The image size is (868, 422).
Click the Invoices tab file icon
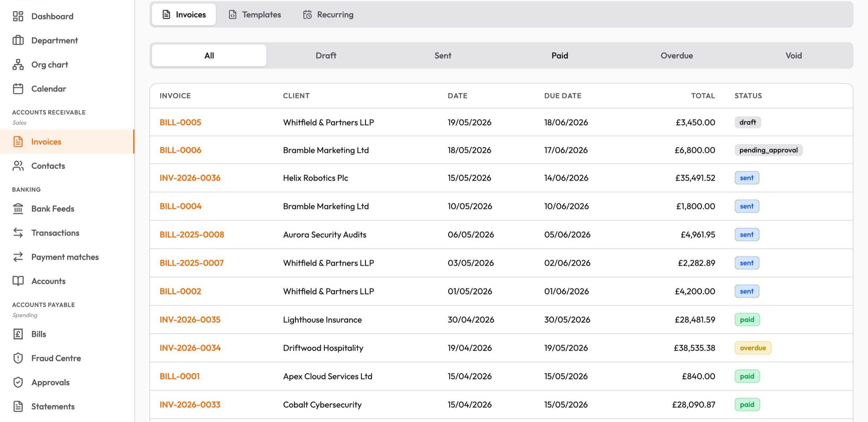pyautogui.click(x=166, y=14)
